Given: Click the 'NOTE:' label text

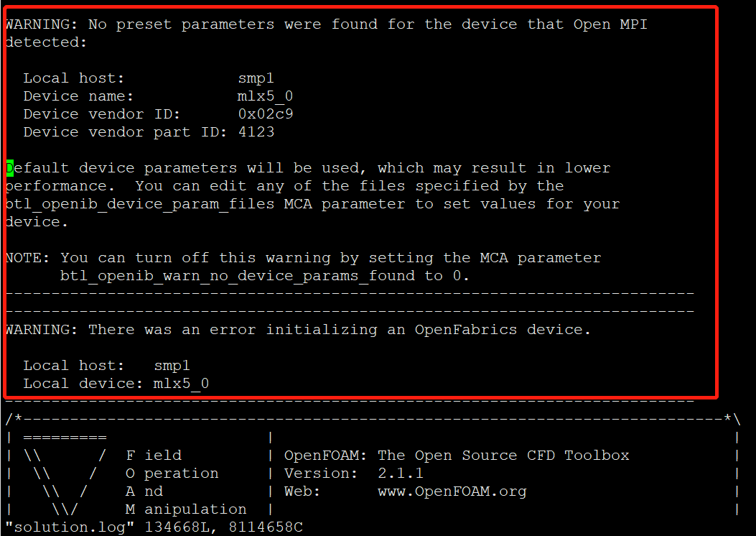Looking at the screenshot, I should coord(27,258).
